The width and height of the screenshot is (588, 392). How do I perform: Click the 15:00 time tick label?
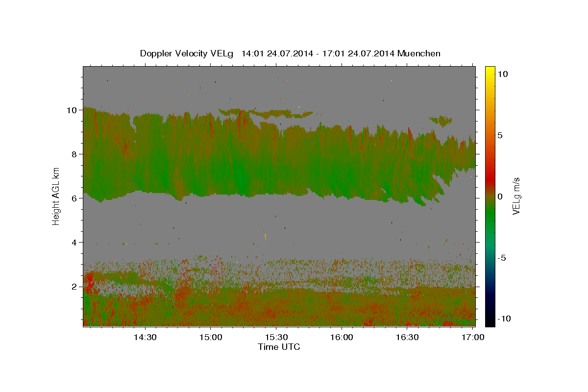211,337
